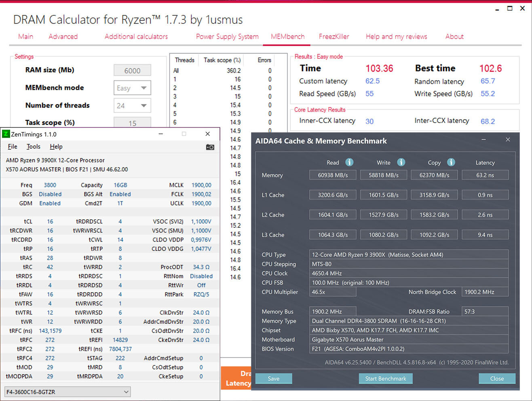Click the Read info icon in AIDA64
532x401 pixels.
349,162
